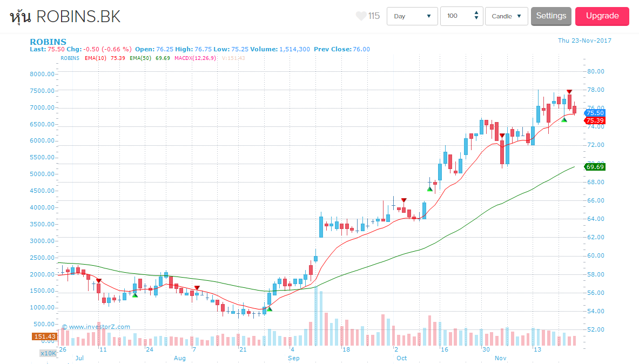Toggle the MACDX(12,26,9) legend entry
Viewport: 639px width, 364px height.
(x=195, y=58)
